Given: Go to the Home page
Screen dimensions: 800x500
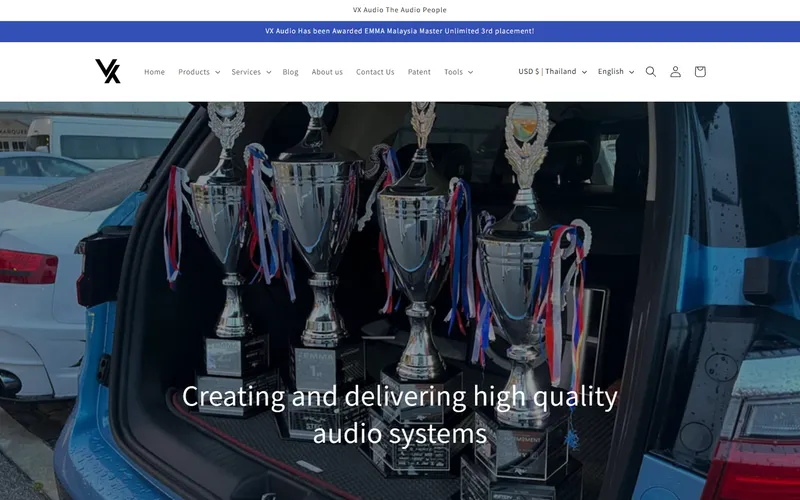Looking at the screenshot, I should point(154,72).
